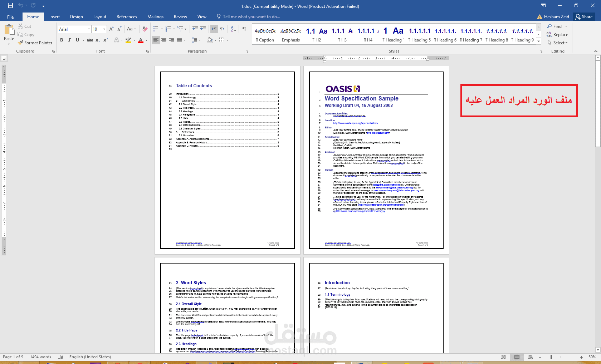601x364 pixels.
Task: Sort the selected paragraphs alphabetically
Action: pos(233,29)
